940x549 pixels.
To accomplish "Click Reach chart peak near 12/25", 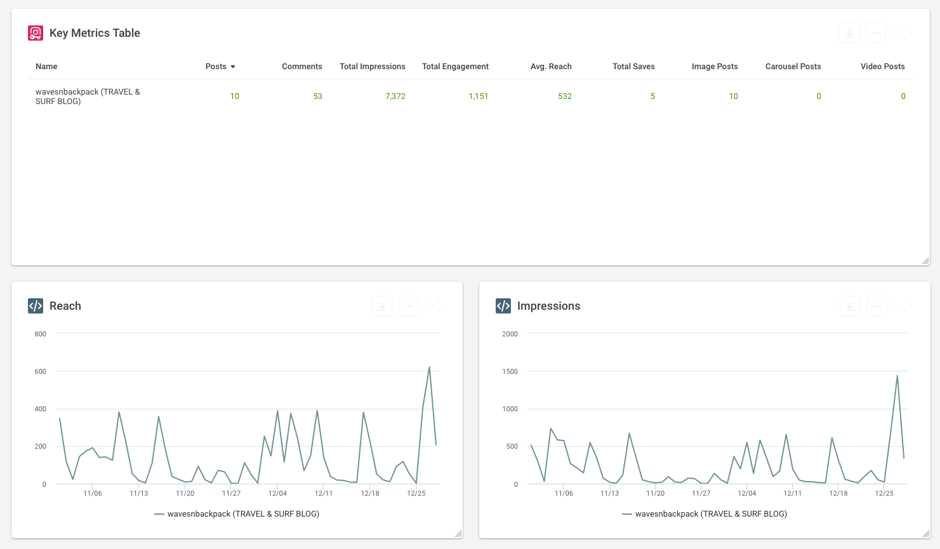I will tap(429, 367).
